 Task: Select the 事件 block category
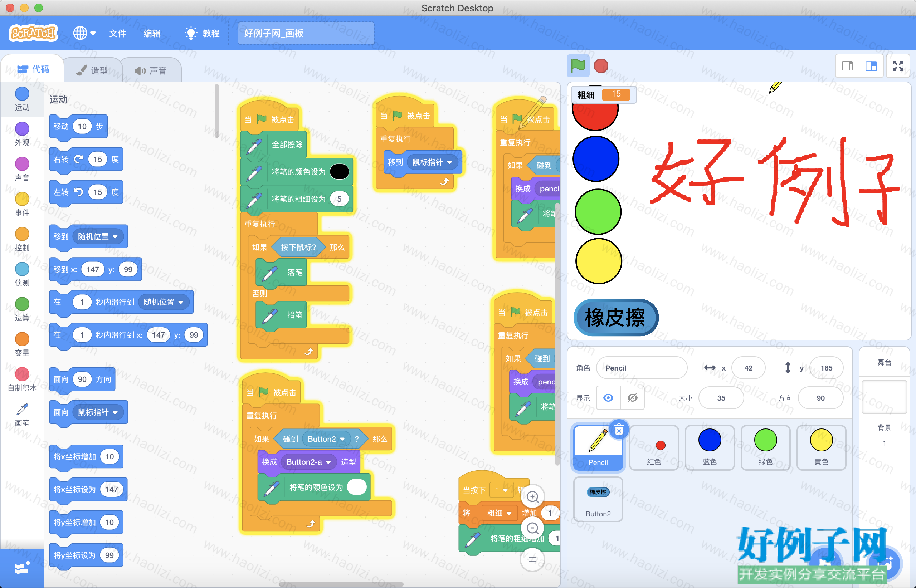click(x=22, y=204)
